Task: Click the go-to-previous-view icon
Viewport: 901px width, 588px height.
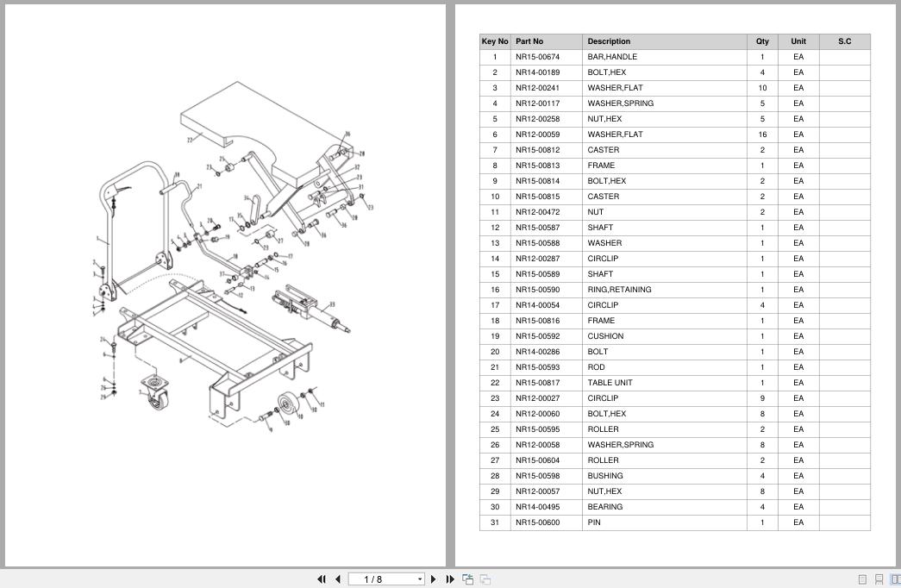Action: (x=467, y=579)
